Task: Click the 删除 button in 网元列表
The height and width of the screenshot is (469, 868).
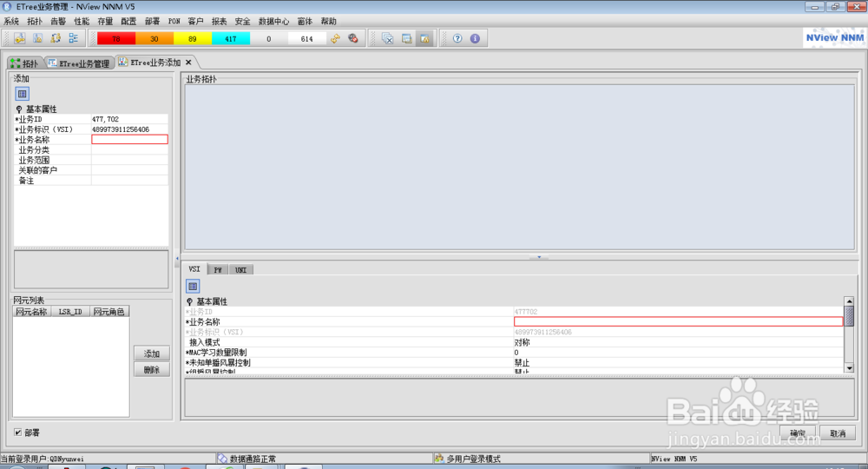Action: tap(152, 369)
